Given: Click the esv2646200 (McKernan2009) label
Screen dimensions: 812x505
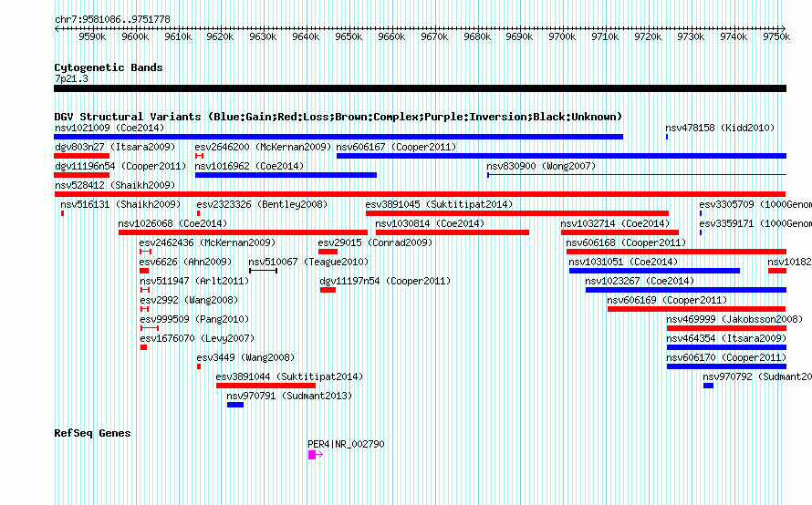Looking at the screenshot, I should pyautogui.click(x=263, y=147).
